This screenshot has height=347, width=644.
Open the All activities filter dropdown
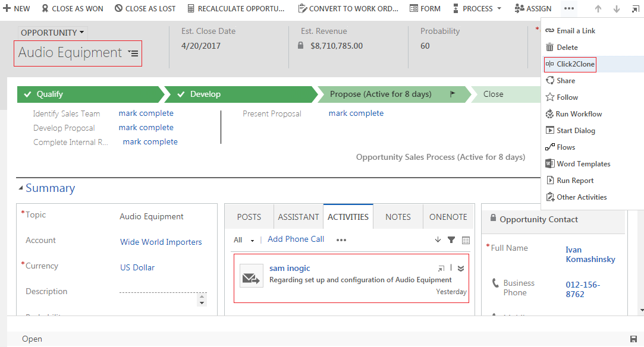click(x=244, y=240)
